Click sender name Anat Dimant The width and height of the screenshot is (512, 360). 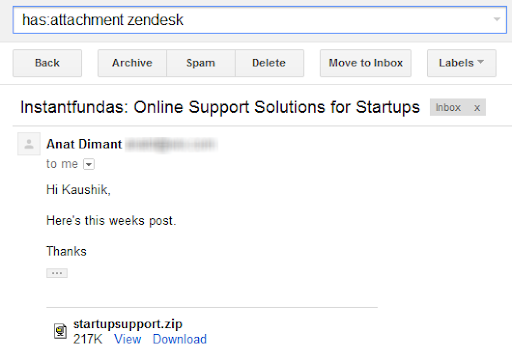84,144
